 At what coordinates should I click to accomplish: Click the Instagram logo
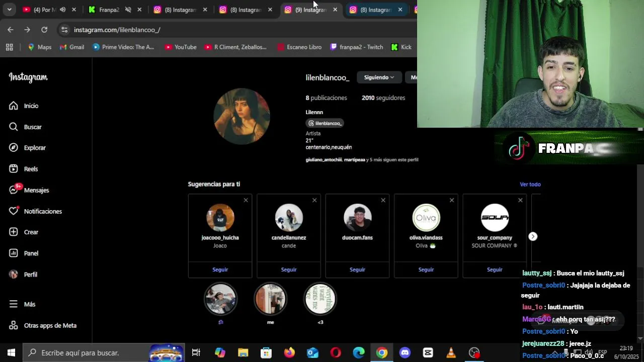click(28, 77)
